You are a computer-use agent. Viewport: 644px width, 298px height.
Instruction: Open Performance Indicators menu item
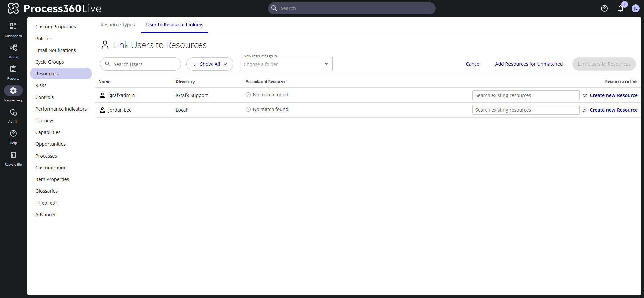(x=61, y=109)
